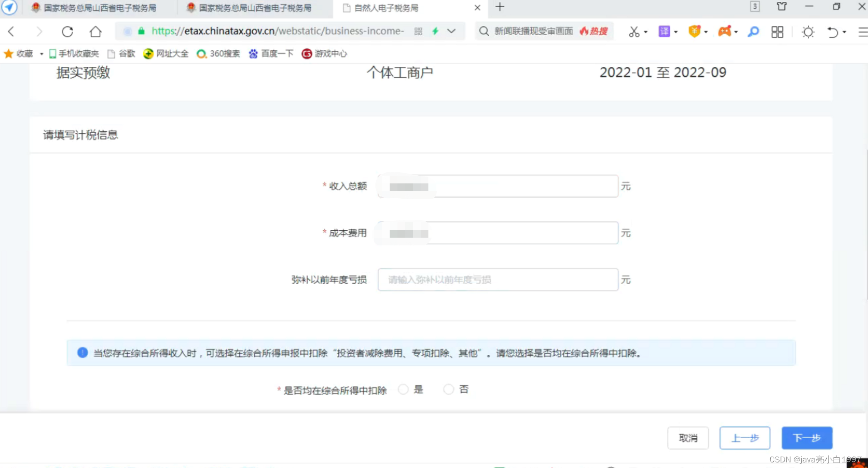Open the 360搜索 bookmark
This screenshot has height=468, width=868.
[219, 53]
